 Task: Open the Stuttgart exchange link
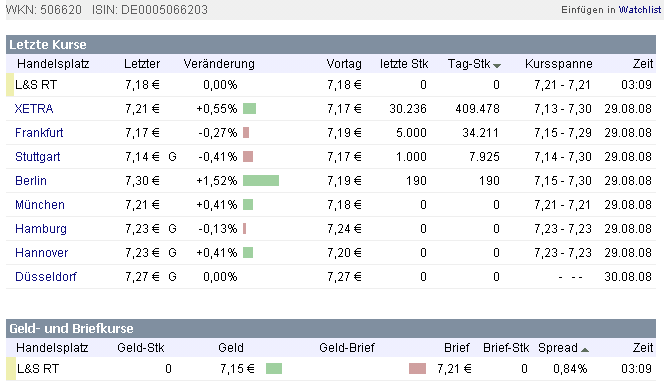(38, 157)
